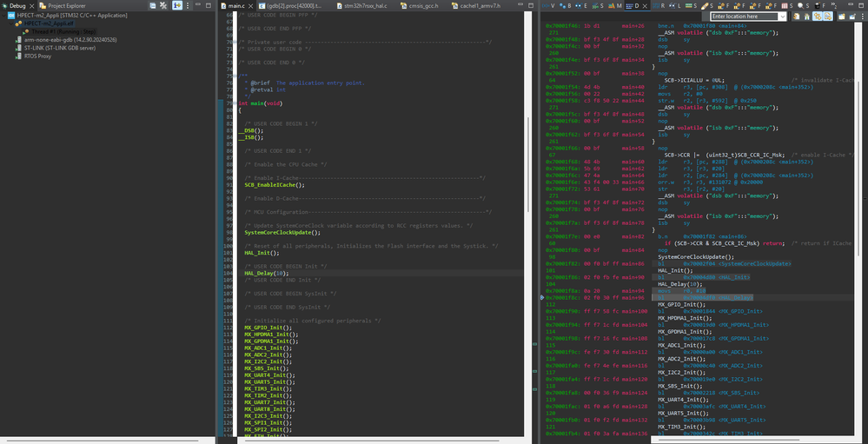The image size is (868, 444).
Task: Maximize the Debug view panel
Action: click(209, 5)
